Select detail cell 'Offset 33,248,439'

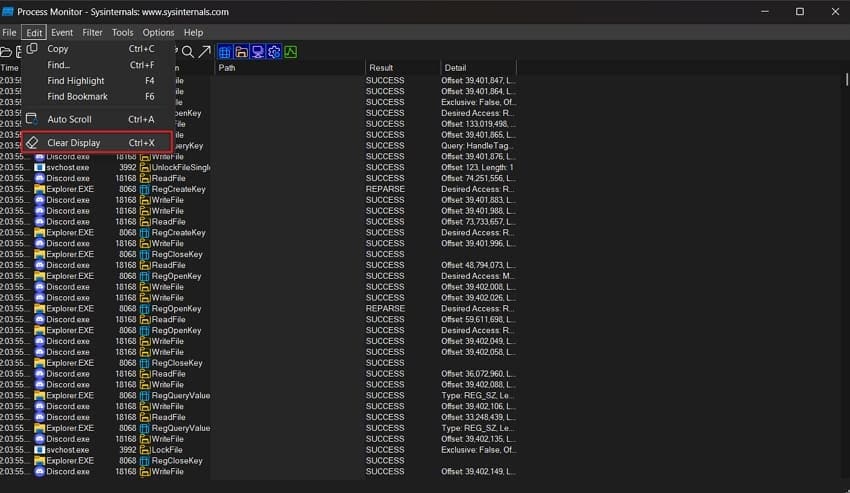click(479, 417)
